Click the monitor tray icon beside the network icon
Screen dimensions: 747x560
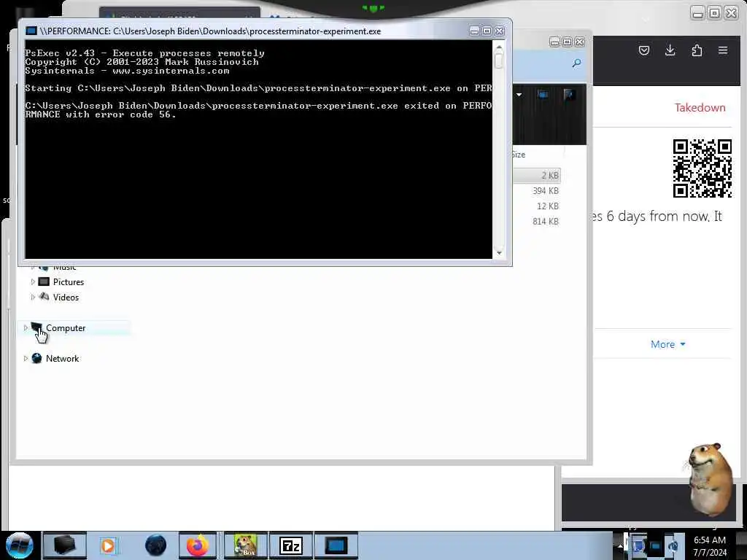656,546
